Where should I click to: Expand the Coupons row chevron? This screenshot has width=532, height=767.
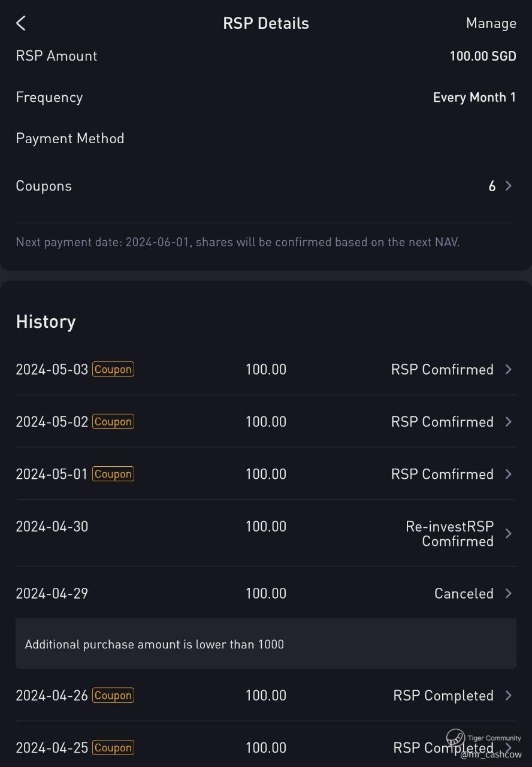point(508,186)
